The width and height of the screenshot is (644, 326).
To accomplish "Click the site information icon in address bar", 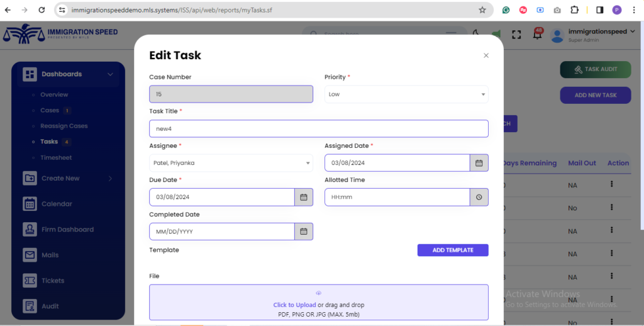I will [62, 10].
